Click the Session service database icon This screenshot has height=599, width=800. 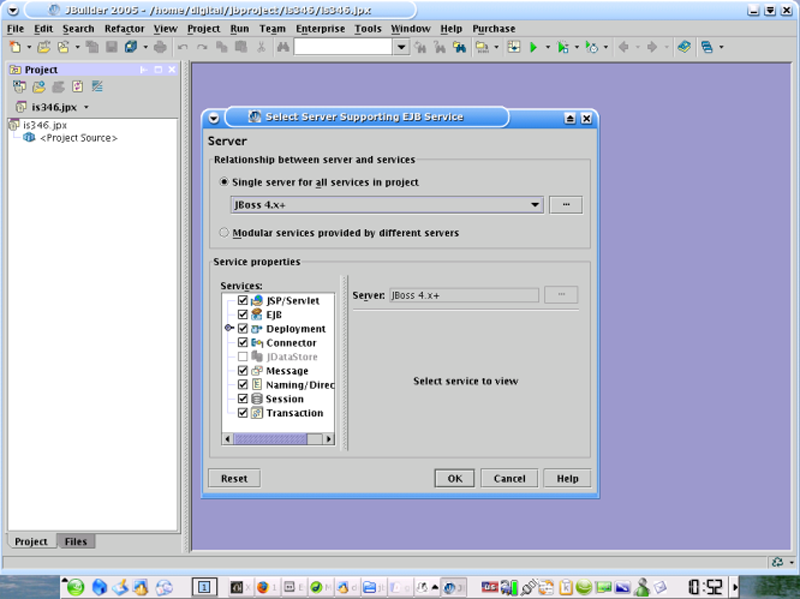tap(257, 398)
